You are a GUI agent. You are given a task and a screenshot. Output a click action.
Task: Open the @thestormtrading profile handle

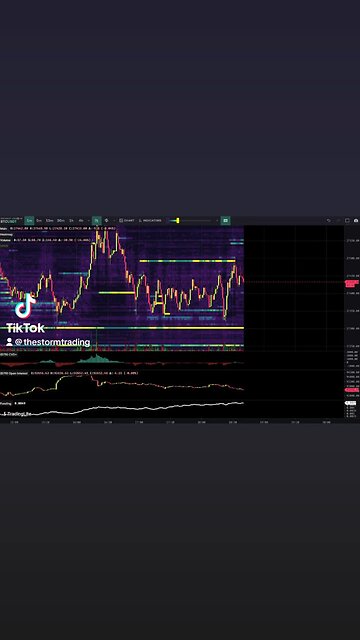52,342
